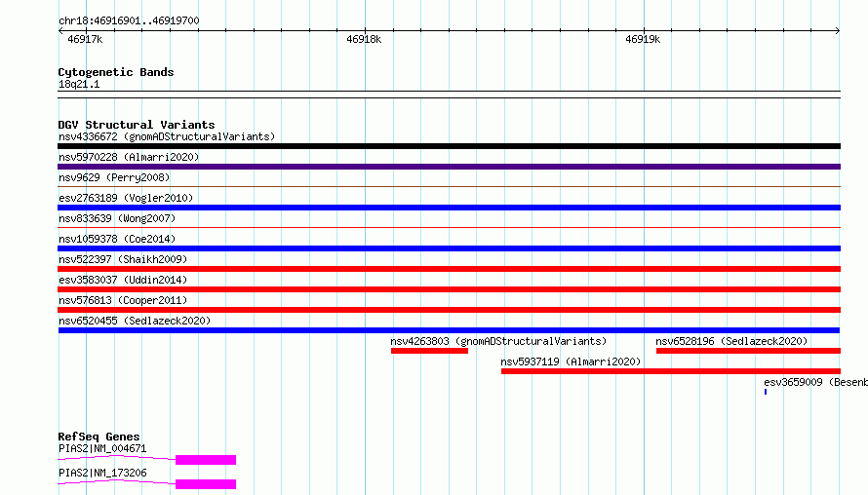Click the right arrowhead of the ruler

click(x=838, y=31)
